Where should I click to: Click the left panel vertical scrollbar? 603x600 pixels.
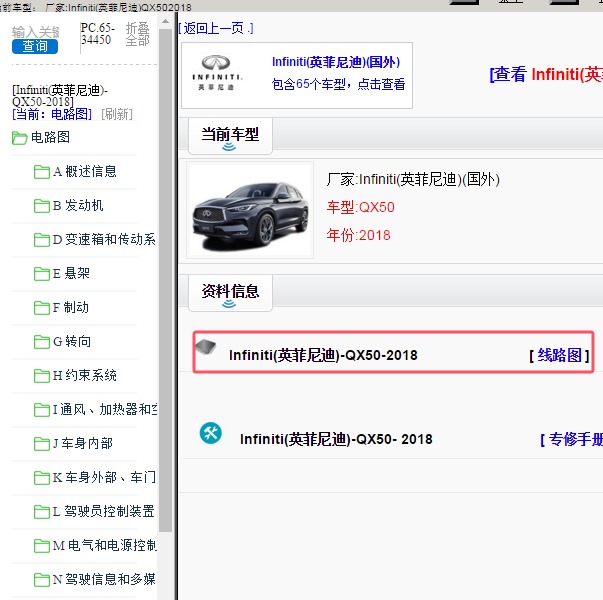pos(165,280)
